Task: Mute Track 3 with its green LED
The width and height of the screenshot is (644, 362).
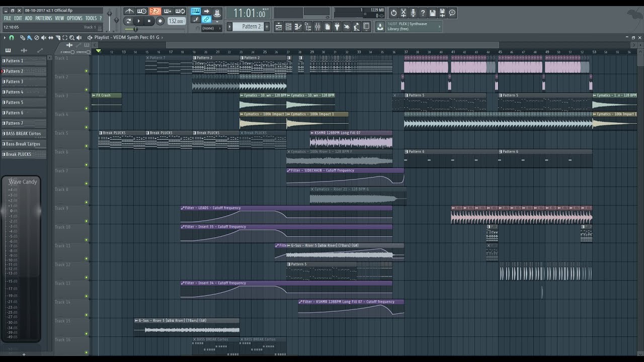Action: (86, 109)
